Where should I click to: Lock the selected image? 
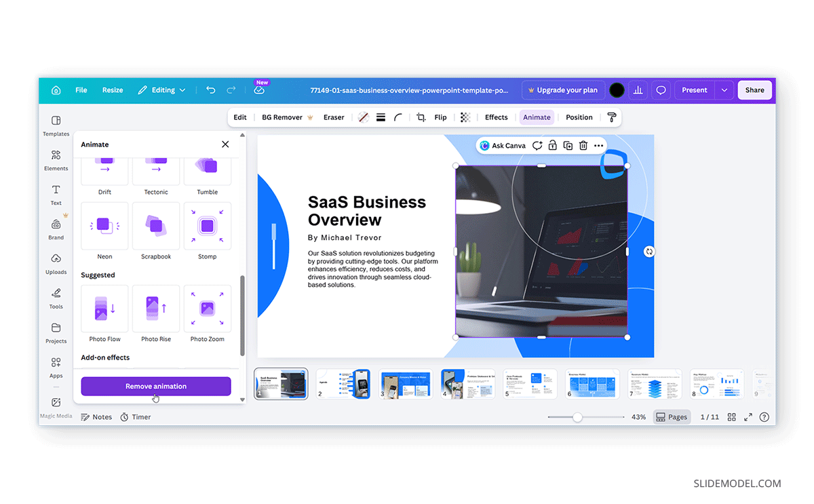click(x=553, y=146)
